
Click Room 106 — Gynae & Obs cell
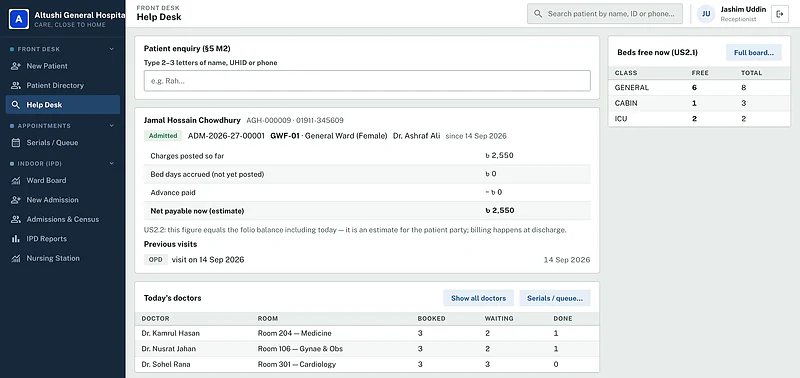(300, 349)
